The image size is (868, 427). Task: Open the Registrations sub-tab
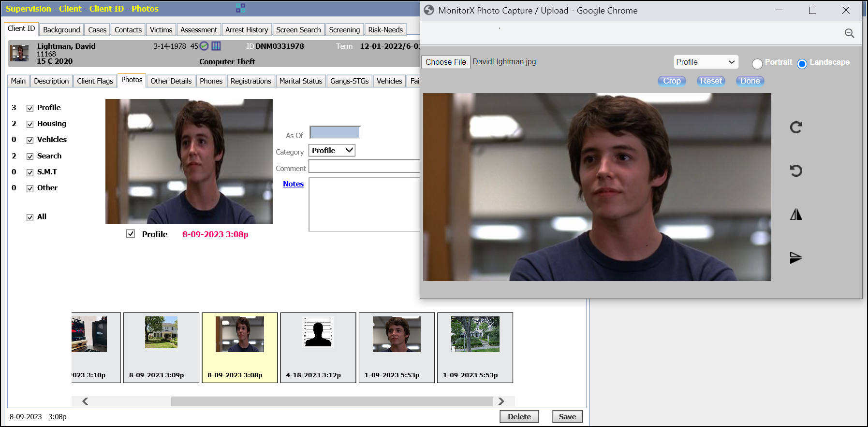pyautogui.click(x=251, y=81)
